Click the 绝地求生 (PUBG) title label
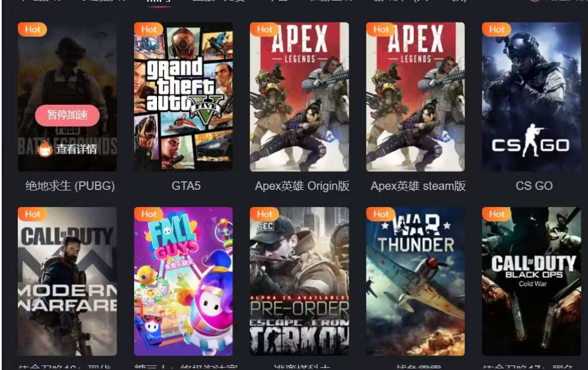Viewport: 588px width, 370px height. [70, 186]
